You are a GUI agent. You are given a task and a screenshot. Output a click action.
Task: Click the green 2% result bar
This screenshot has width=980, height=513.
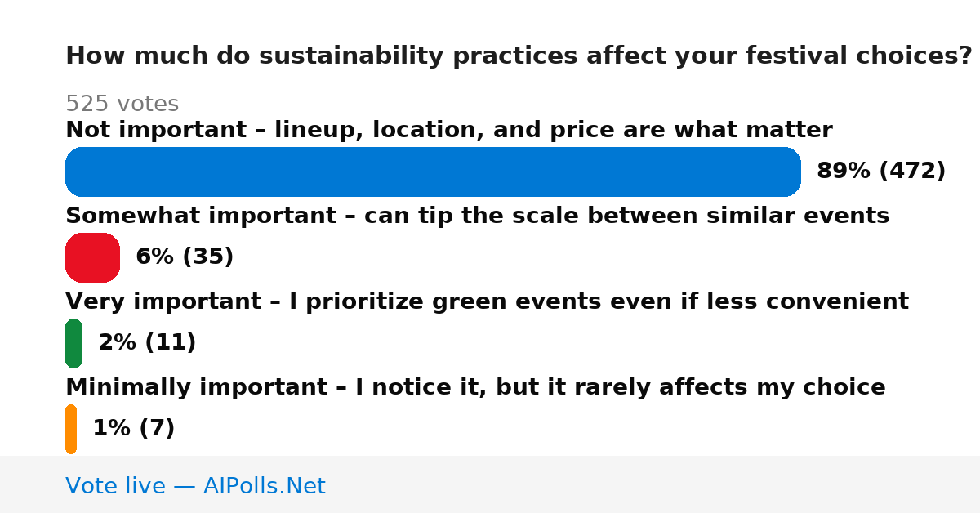(x=73, y=343)
